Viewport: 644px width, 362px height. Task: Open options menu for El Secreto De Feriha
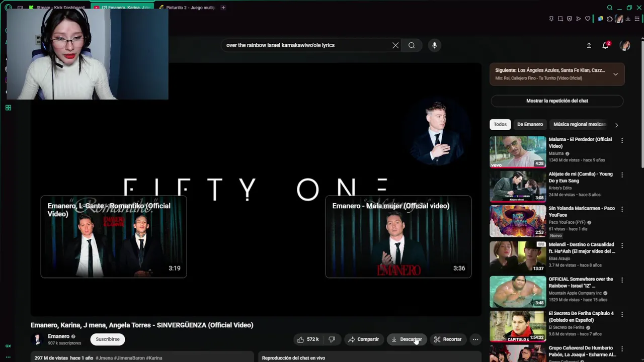tap(622, 314)
